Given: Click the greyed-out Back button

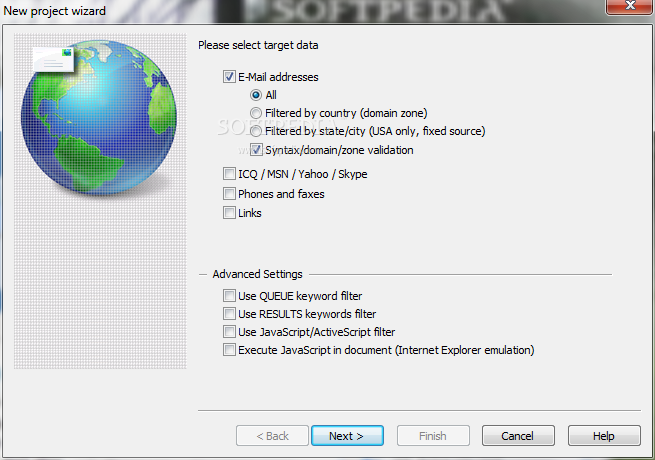Looking at the screenshot, I should click(272, 436).
